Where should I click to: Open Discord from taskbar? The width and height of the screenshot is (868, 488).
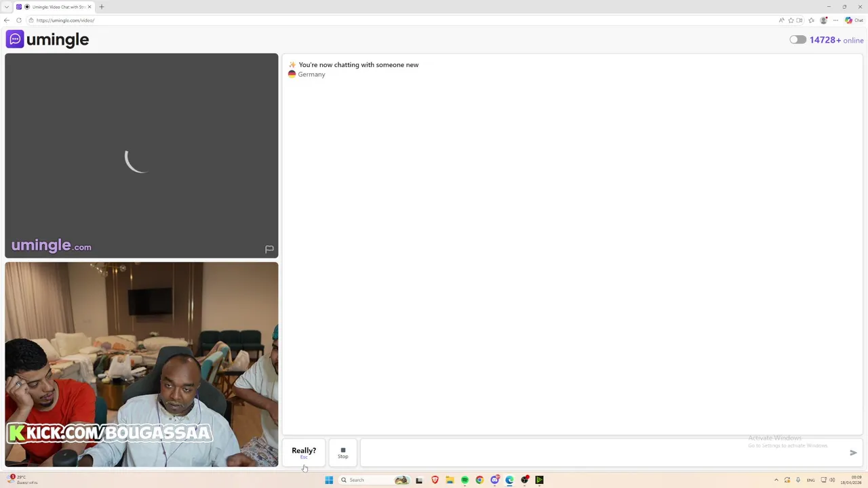tap(494, 480)
